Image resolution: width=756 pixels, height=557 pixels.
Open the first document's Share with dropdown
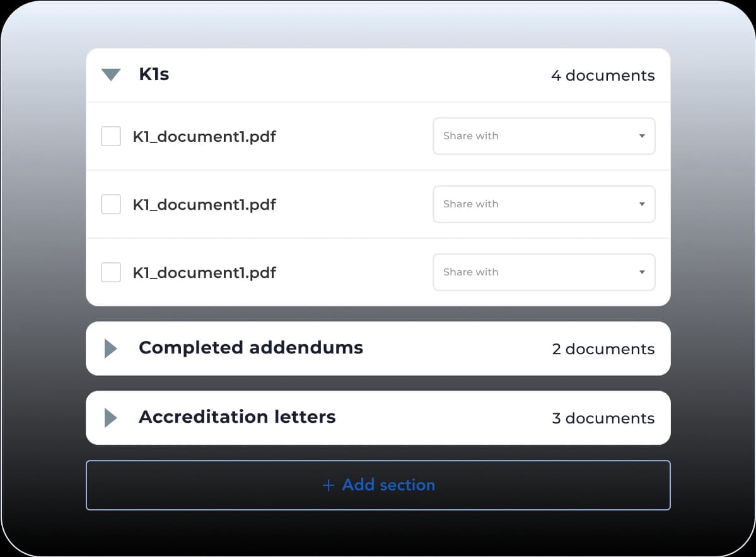(x=544, y=136)
